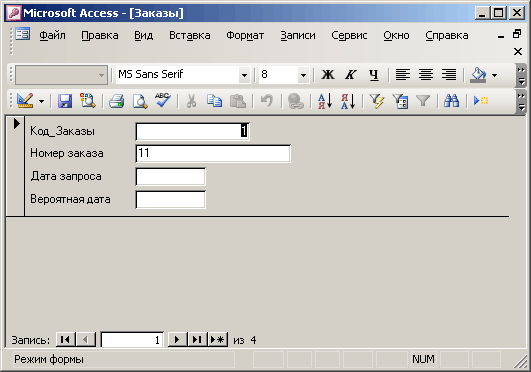Click the NUM status bar indicator

(x=423, y=359)
